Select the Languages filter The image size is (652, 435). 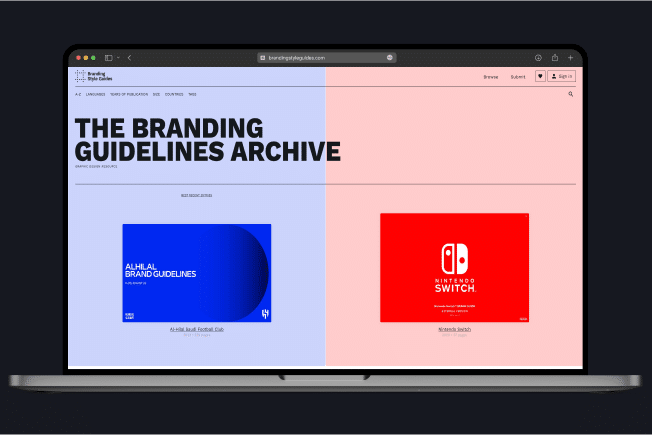tap(95, 94)
